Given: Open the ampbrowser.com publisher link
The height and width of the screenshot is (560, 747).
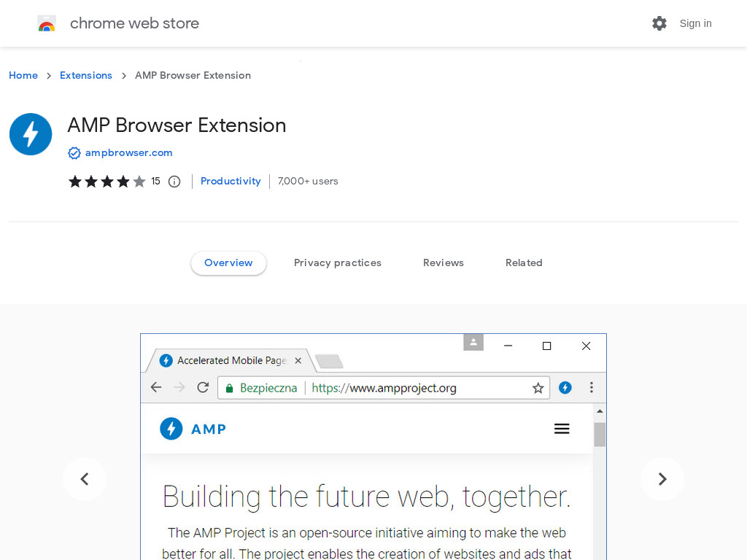Looking at the screenshot, I should click(128, 152).
